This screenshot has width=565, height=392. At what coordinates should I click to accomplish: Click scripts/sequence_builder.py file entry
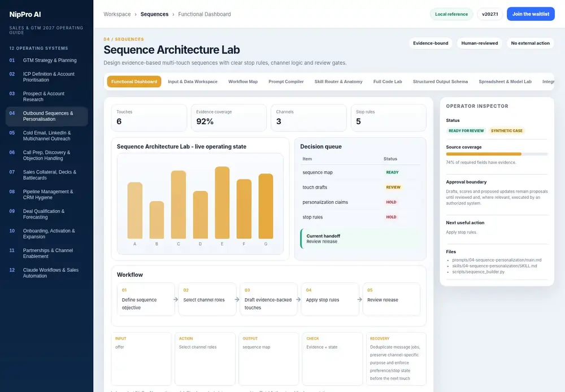tap(478, 272)
